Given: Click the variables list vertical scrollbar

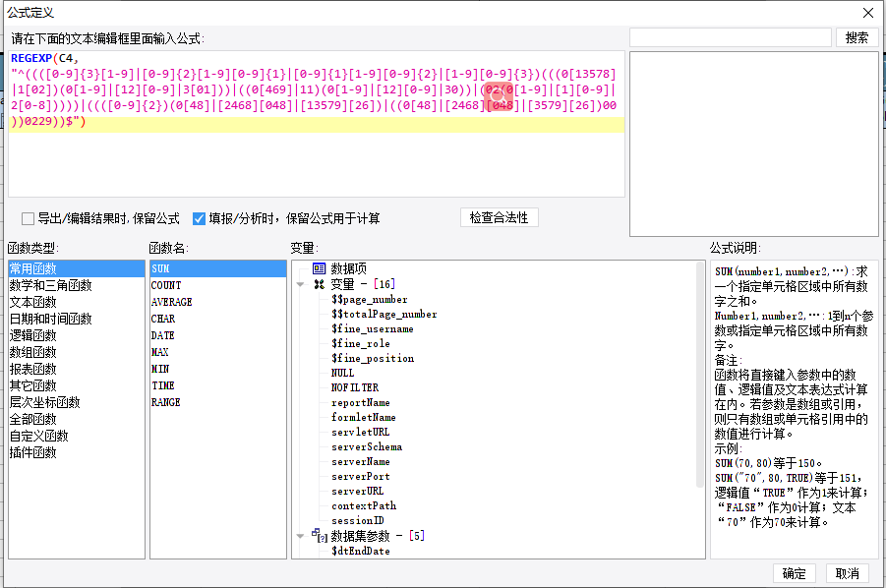Looking at the screenshot, I should pyautogui.click(x=700, y=374).
